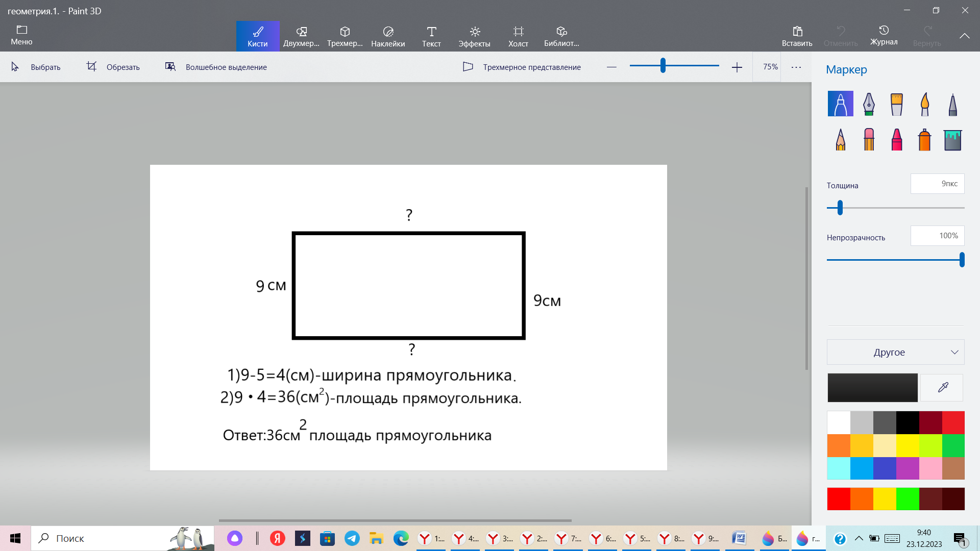The width and height of the screenshot is (980, 551).
Task: Click the Толщина (thickness) 9пкс field
Action: (x=937, y=184)
